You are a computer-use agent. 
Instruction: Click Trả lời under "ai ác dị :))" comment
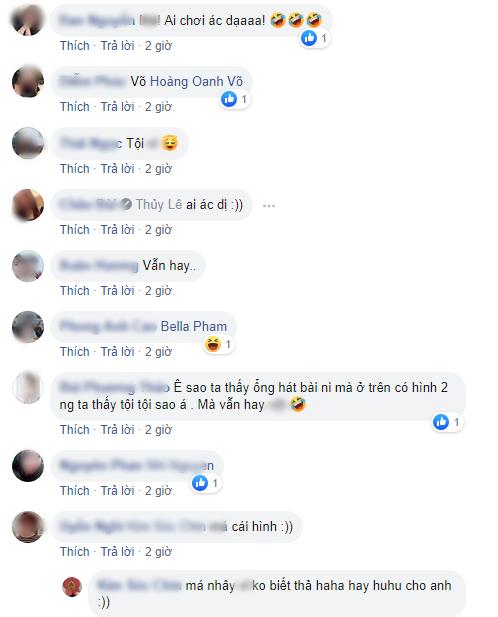click(x=117, y=230)
